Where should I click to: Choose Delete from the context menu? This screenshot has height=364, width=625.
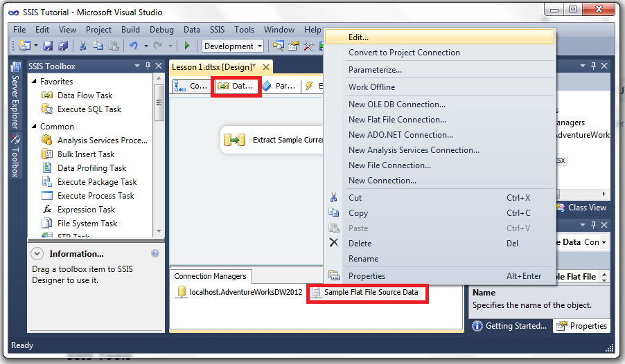[x=439, y=244]
